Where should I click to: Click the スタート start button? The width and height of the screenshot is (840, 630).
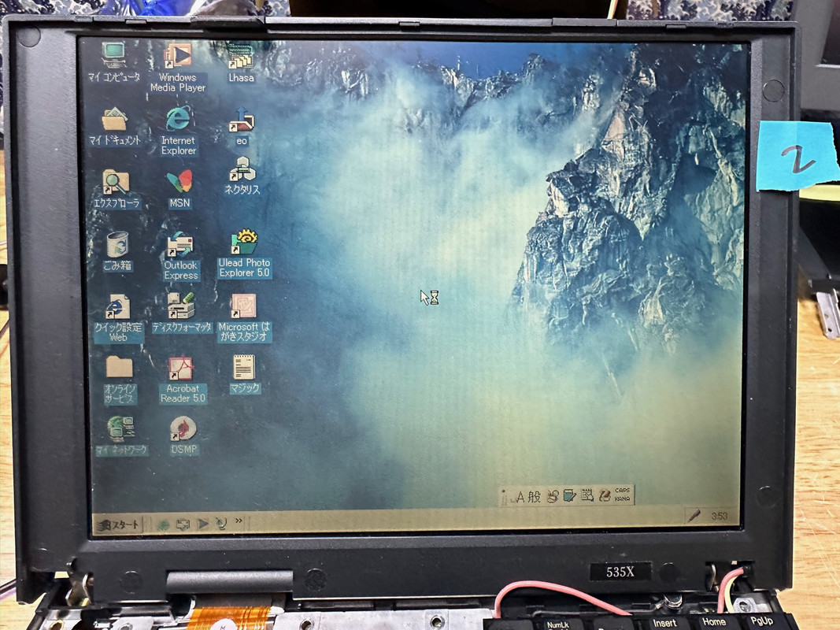pyautogui.click(x=120, y=525)
